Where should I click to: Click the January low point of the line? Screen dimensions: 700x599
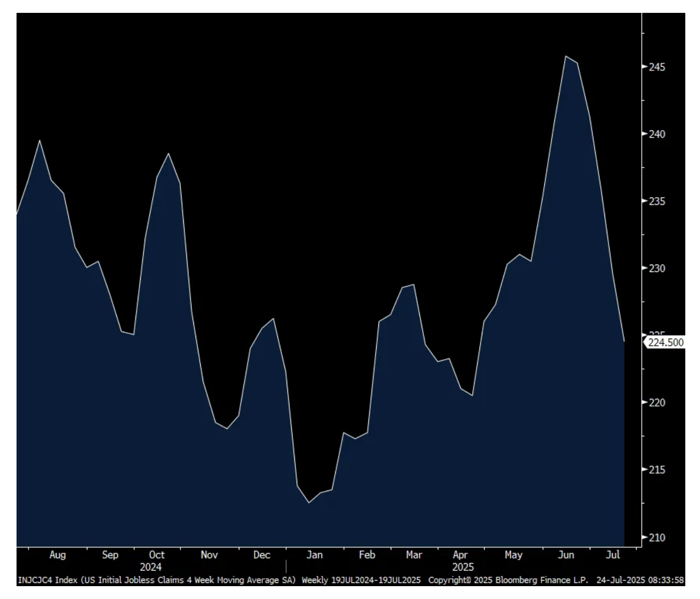coord(309,503)
